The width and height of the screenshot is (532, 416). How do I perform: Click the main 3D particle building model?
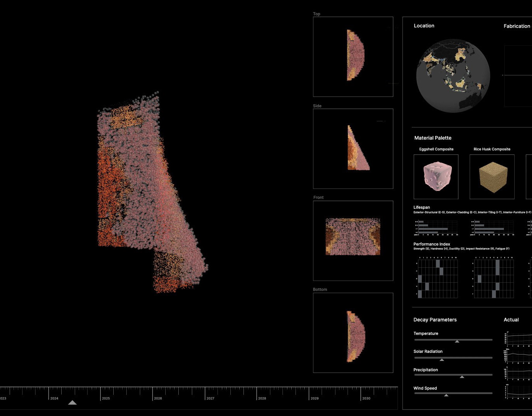click(152, 192)
